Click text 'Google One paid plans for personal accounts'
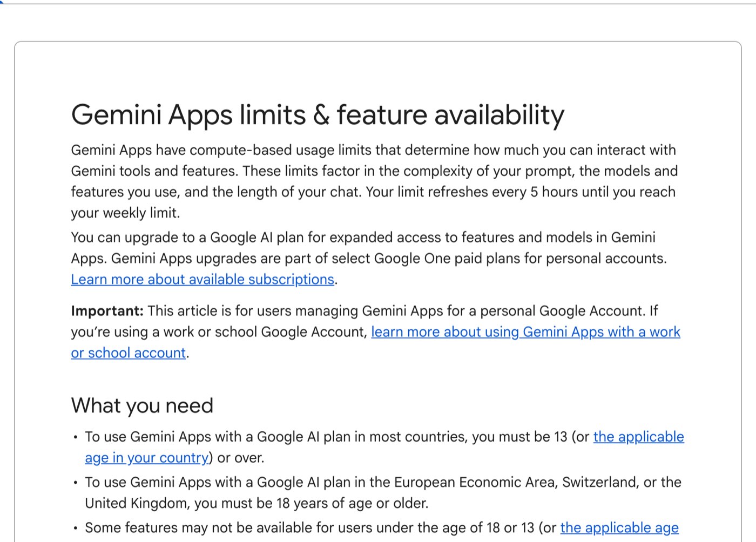Screen dimensions: 756x542 pyautogui.click(x=519, y=259)
